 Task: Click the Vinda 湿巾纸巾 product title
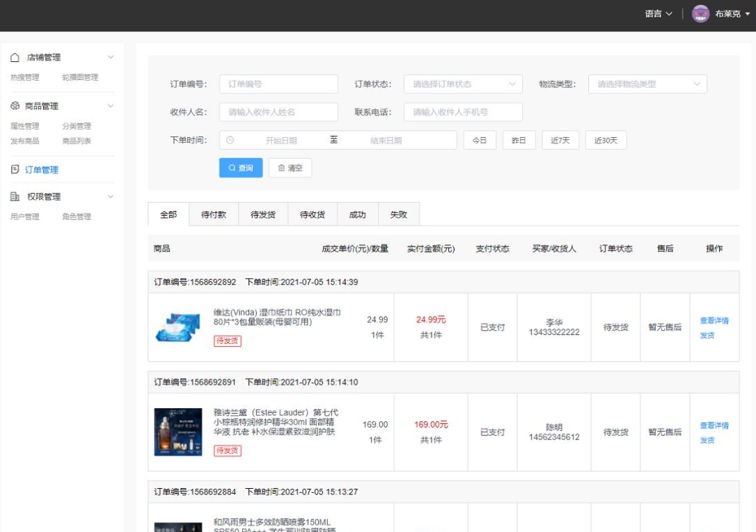(x=277, y=317)
